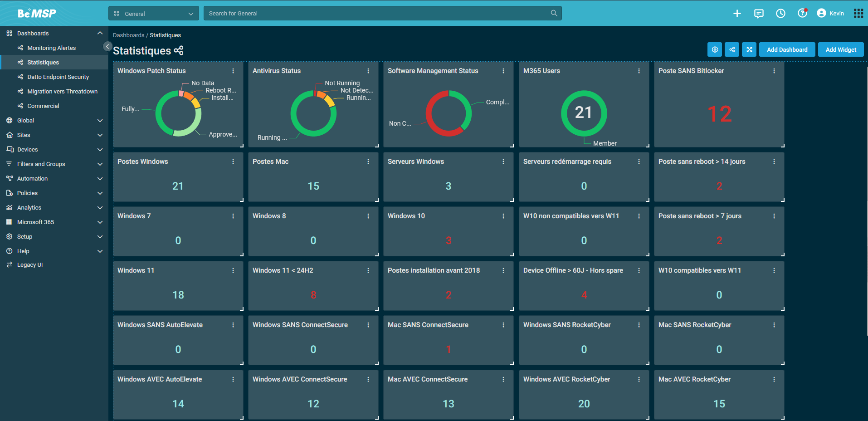The image size is (868, 421).
Task: Click share icon next to Statistiques title
Action: pos(179,51)
